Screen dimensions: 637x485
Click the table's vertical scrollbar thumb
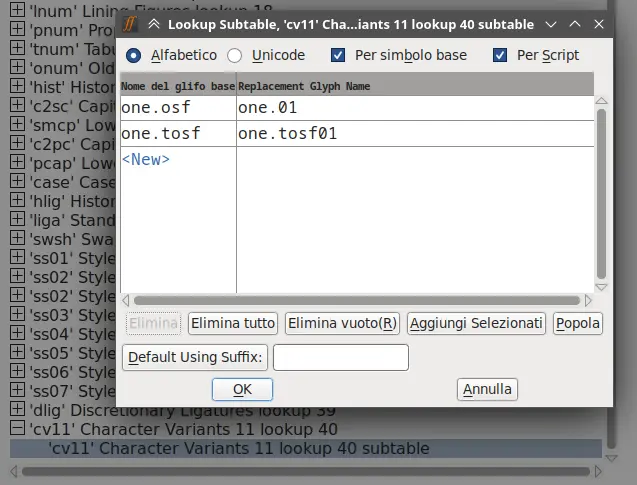click(601, 194)
